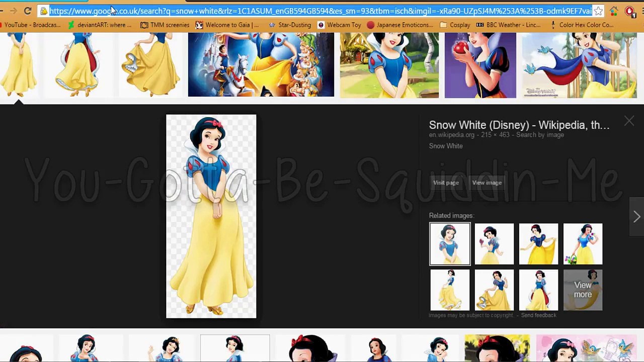644x362 pixels.
Task: Open the house-shaped extension icon in toolbar
Action: 613,11
